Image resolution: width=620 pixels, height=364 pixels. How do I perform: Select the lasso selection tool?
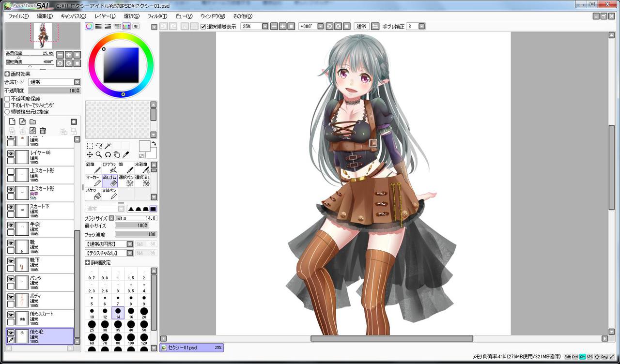point(99,146)
